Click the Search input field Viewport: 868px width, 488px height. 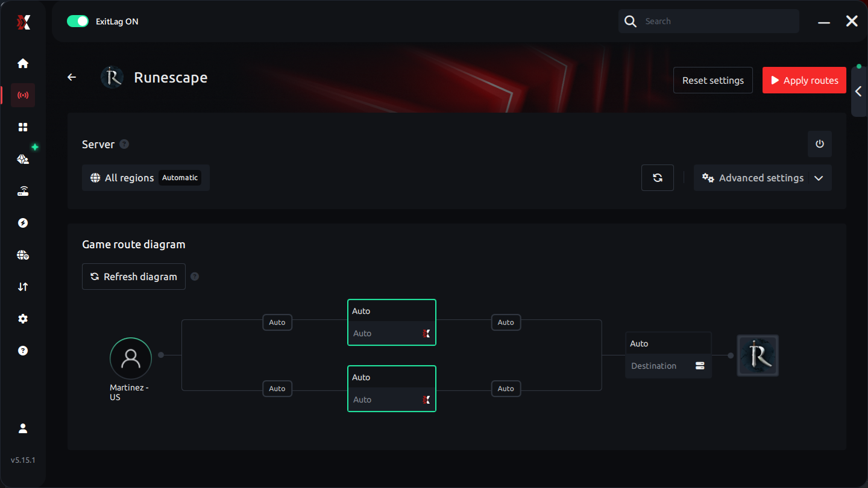(x=717, y=21)
